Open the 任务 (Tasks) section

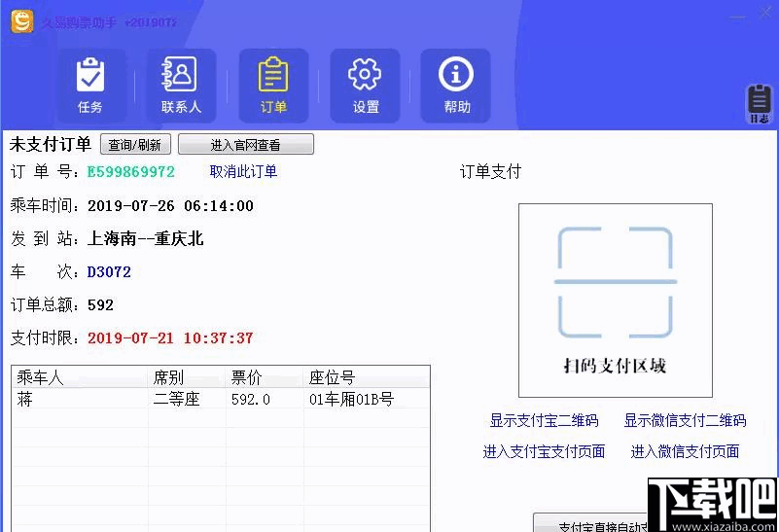pyautogui.click(x=90, y=86)
